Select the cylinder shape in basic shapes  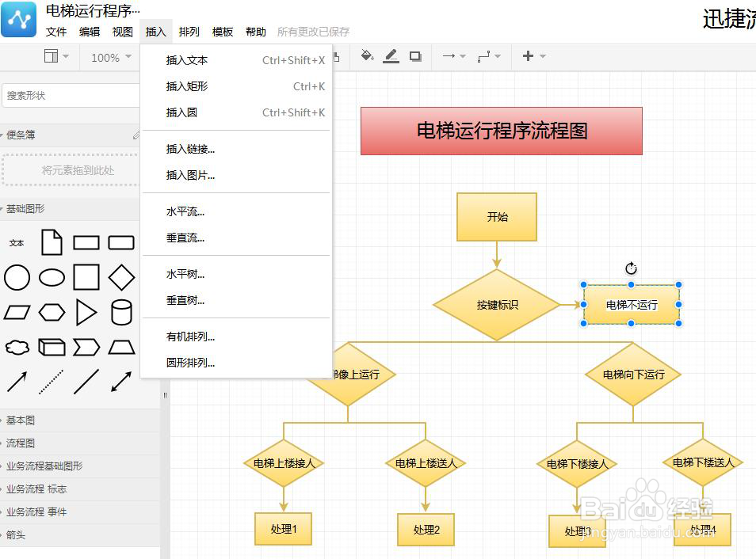pyautogui.click(x=120, y=312)
